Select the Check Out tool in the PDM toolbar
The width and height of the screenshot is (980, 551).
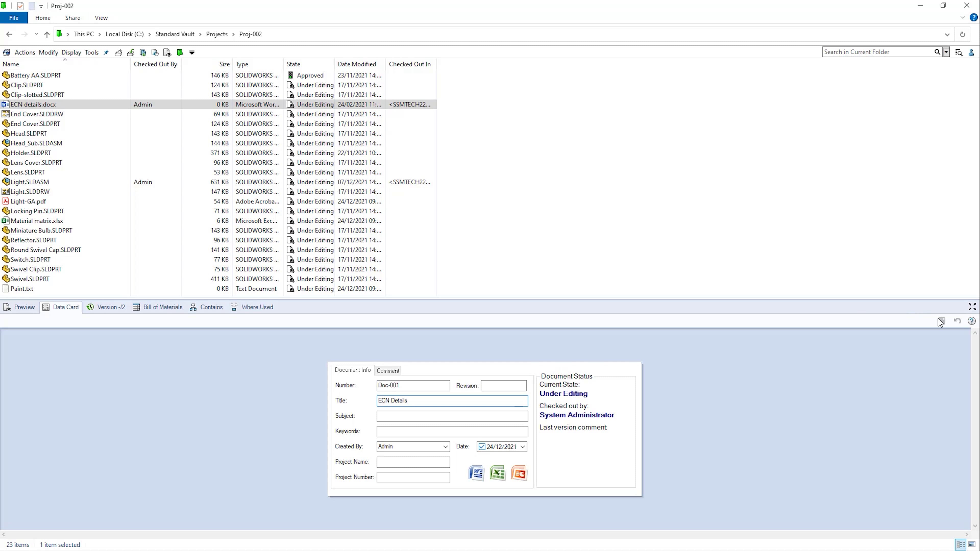click(118, 53)
